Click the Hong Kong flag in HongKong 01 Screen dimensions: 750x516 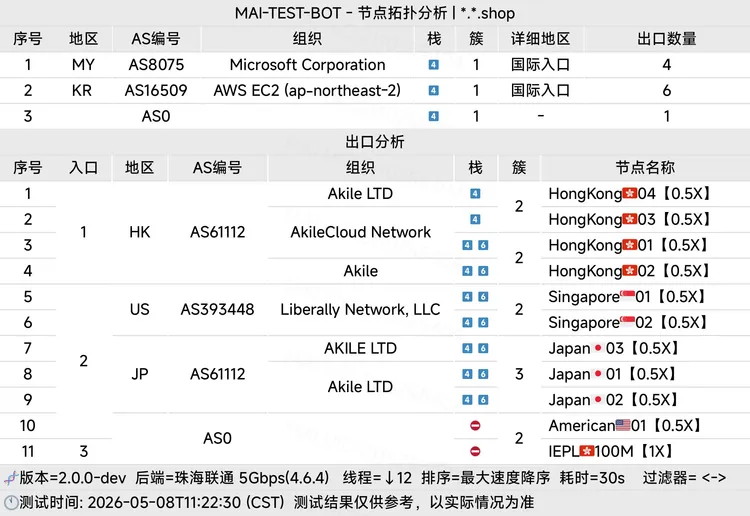click(629, 245)
